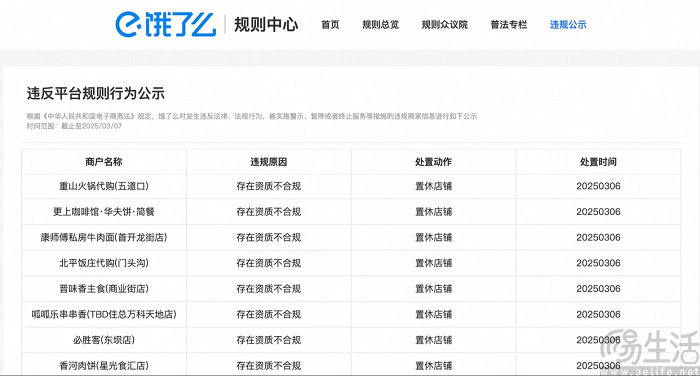Click the 处置动作 column header
This screenshot has width=700, height=376.
tap(433, 162)
